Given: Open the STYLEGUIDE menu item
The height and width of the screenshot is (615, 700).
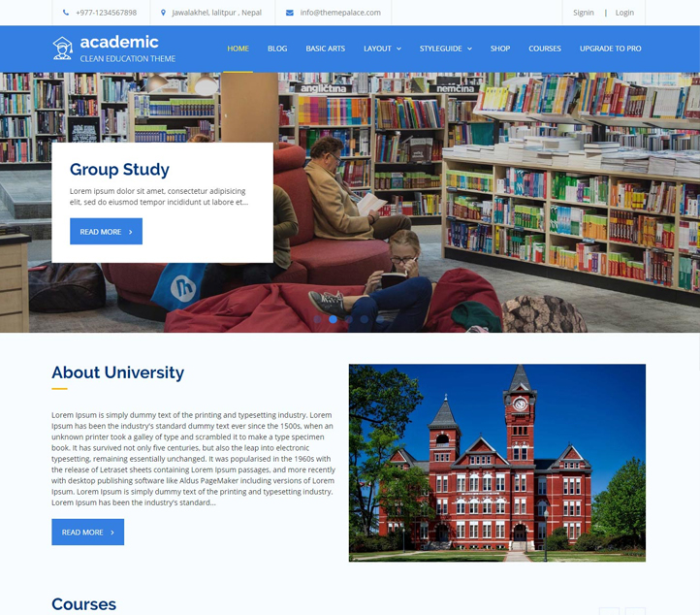Looking at the screenshot, I should pos(440,49).
